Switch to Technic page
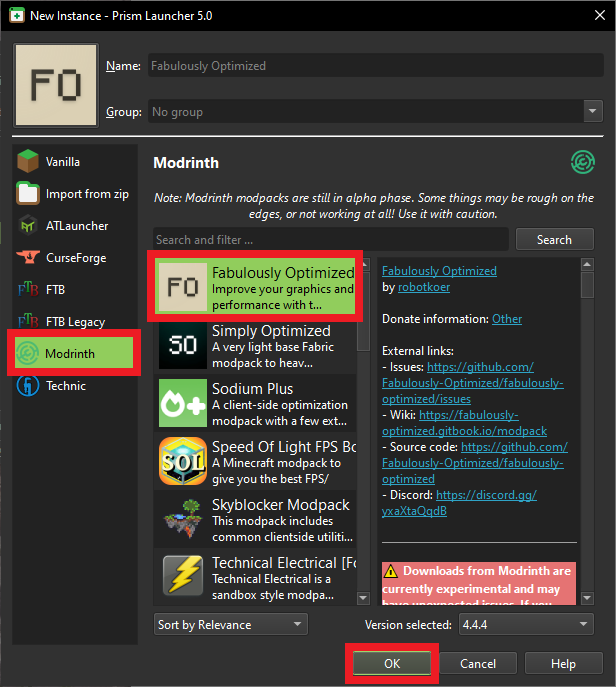The image size is (616, 687). coord(74,386)
